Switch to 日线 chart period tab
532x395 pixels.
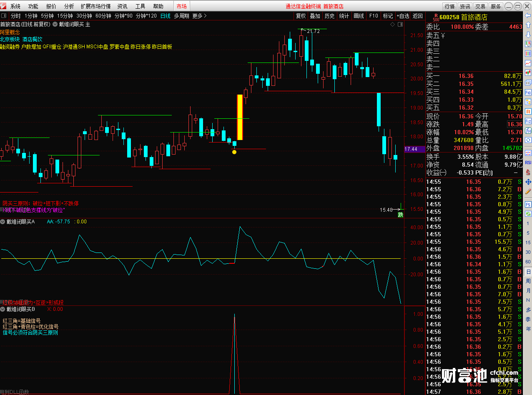[166, 16]
